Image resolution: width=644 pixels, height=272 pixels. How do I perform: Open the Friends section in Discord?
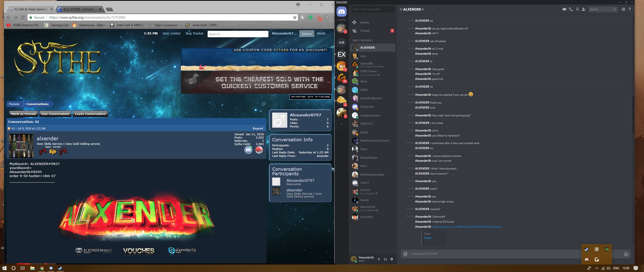(365, 31)
